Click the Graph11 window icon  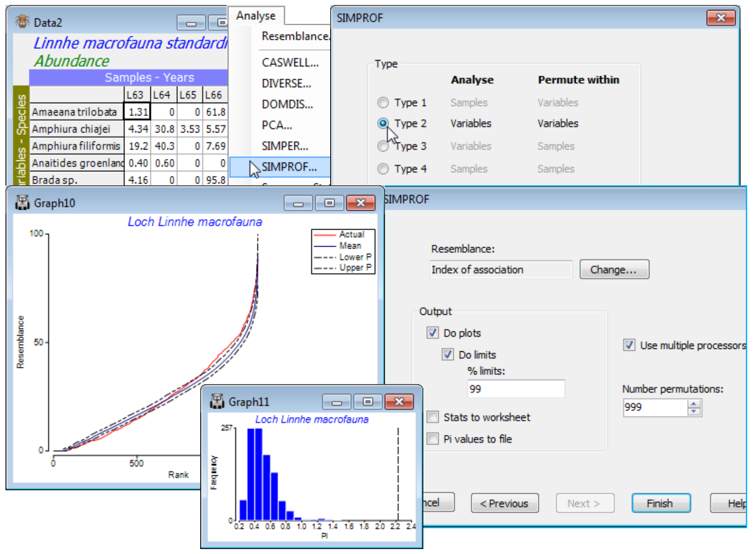coord(217,401)
